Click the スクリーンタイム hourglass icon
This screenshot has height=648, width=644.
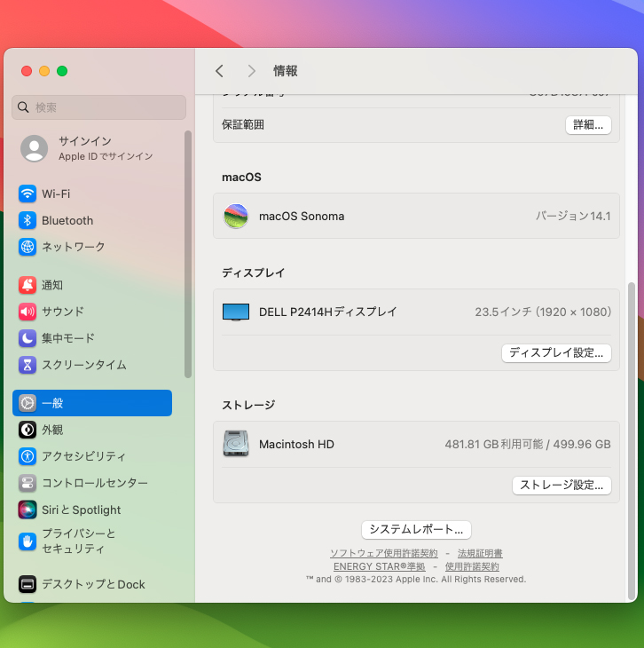(x=27, y=365)
